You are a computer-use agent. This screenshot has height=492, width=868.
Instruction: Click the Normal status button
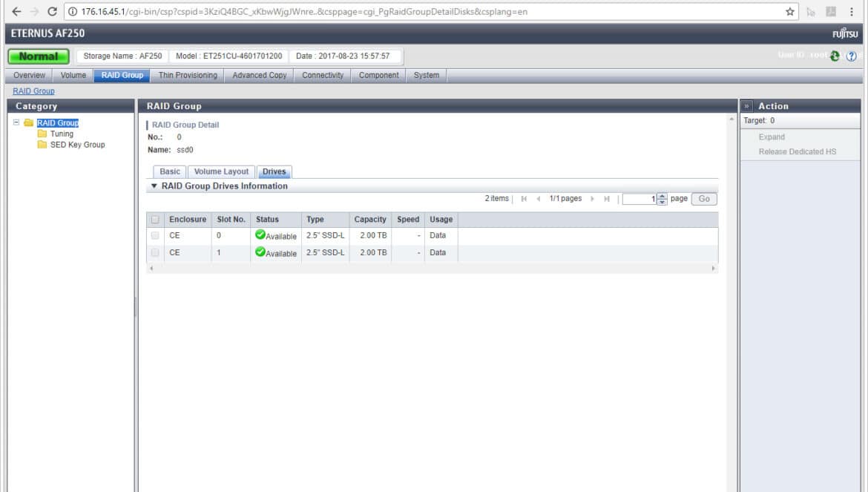pos(38,56)
